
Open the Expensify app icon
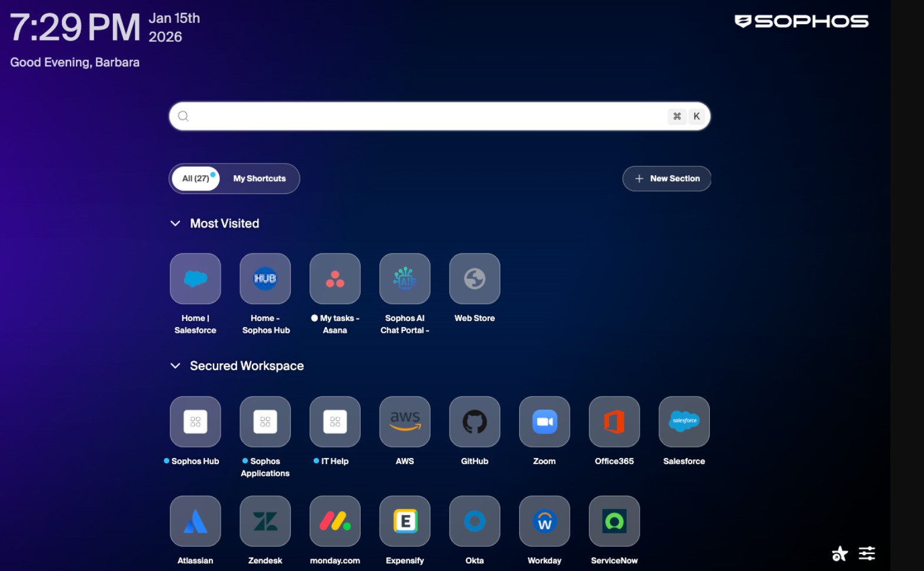click(x=405, y=521)
